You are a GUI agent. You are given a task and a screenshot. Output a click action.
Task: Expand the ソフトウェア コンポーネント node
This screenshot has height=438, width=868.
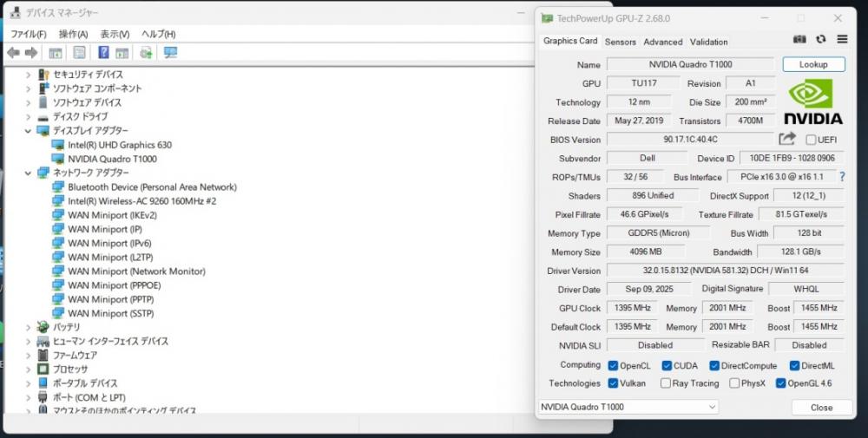29,88
